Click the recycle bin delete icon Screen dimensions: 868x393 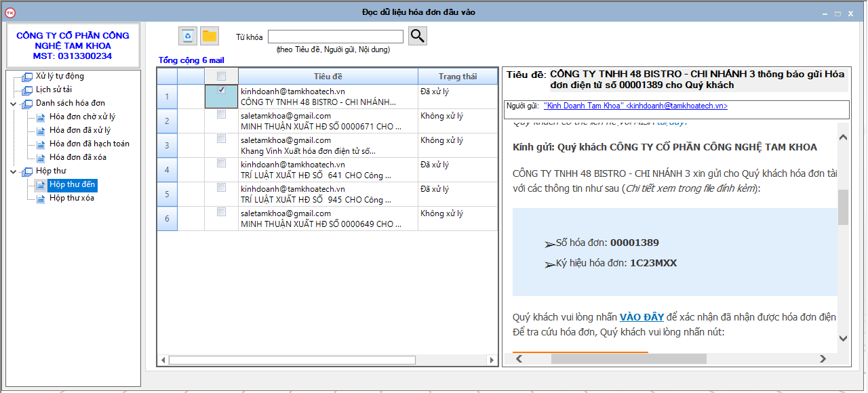click(x=188, y=36)
